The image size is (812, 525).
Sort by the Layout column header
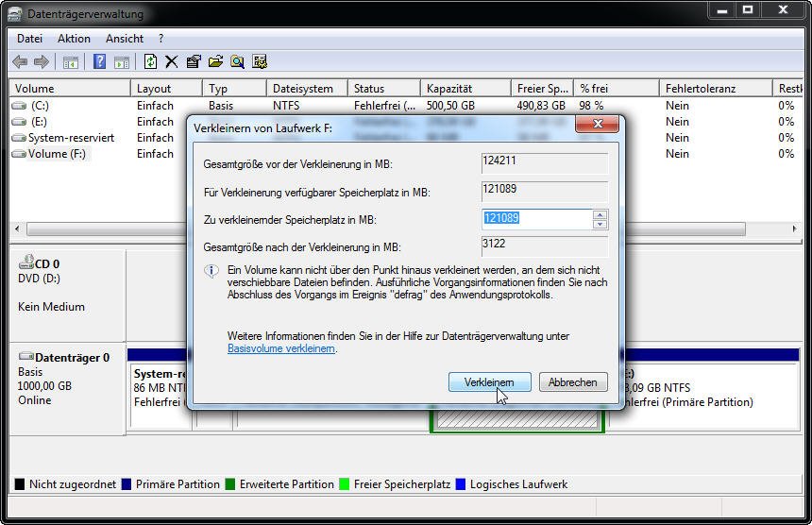(166, 89)
